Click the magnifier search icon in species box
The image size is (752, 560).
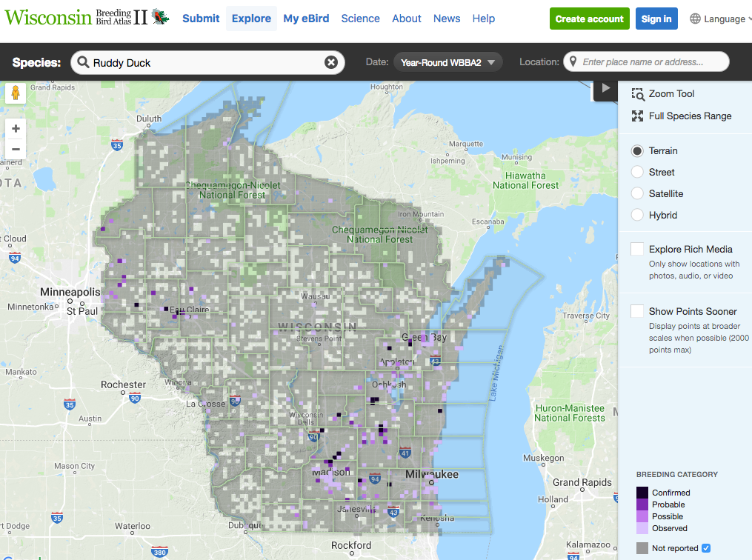83,62
